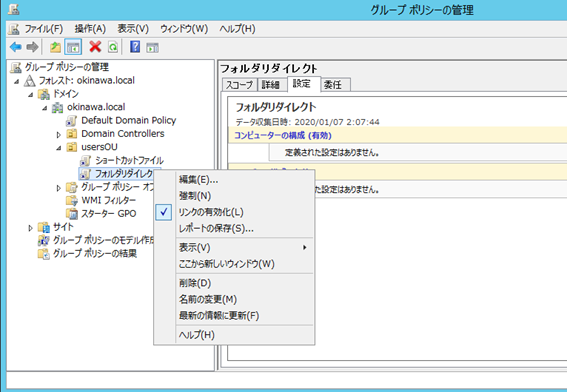Viewport: 567px width, 392px height.
Task: Switch to the スコープ tab
Action: pyautogui.click(x=239, y=85)
